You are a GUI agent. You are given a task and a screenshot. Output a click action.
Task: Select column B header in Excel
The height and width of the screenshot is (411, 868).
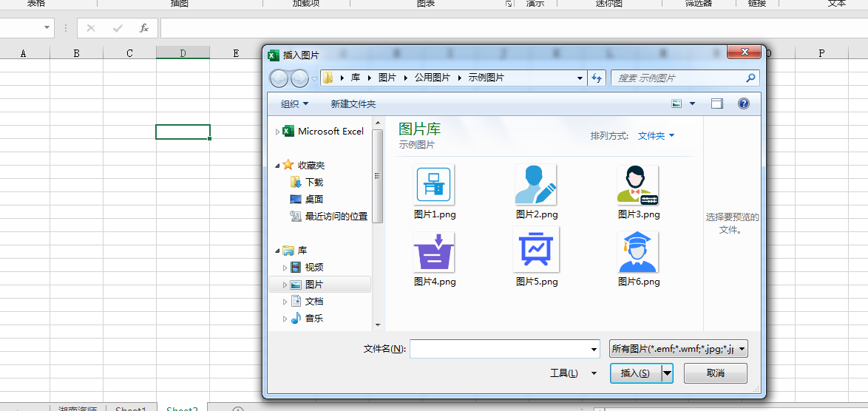click(x=76, y=53)
